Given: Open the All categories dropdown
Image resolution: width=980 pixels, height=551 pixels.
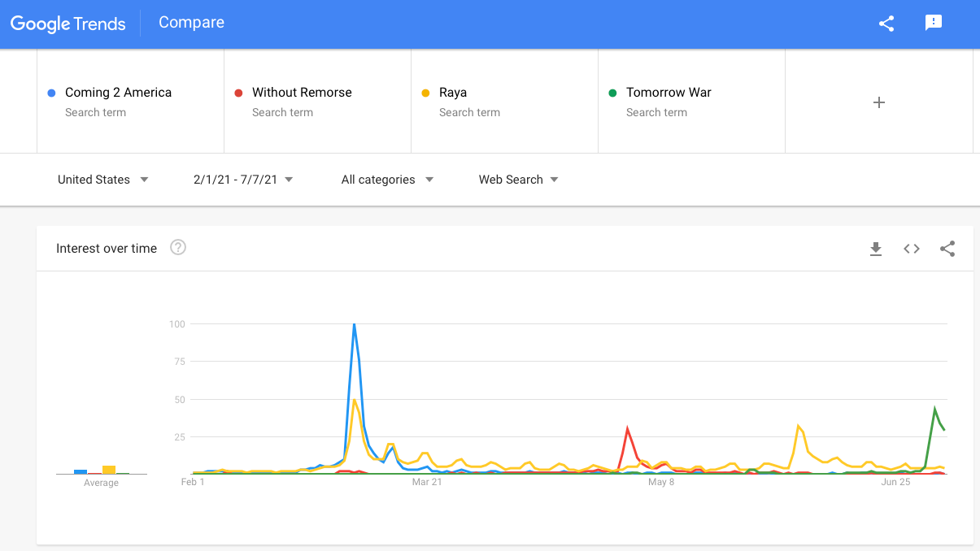Looking at the screenshot, I should coord(387,180).
